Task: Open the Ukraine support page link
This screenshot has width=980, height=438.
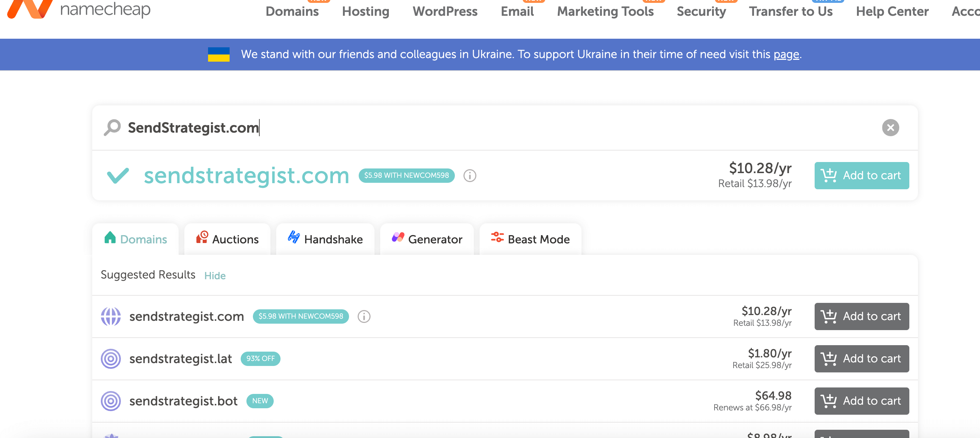Action: point(786,54)
